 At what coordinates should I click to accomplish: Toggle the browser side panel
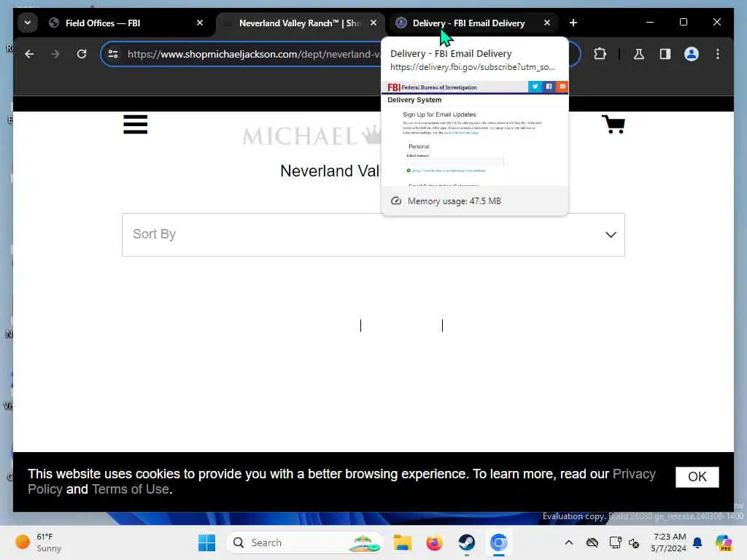point(665,54)
